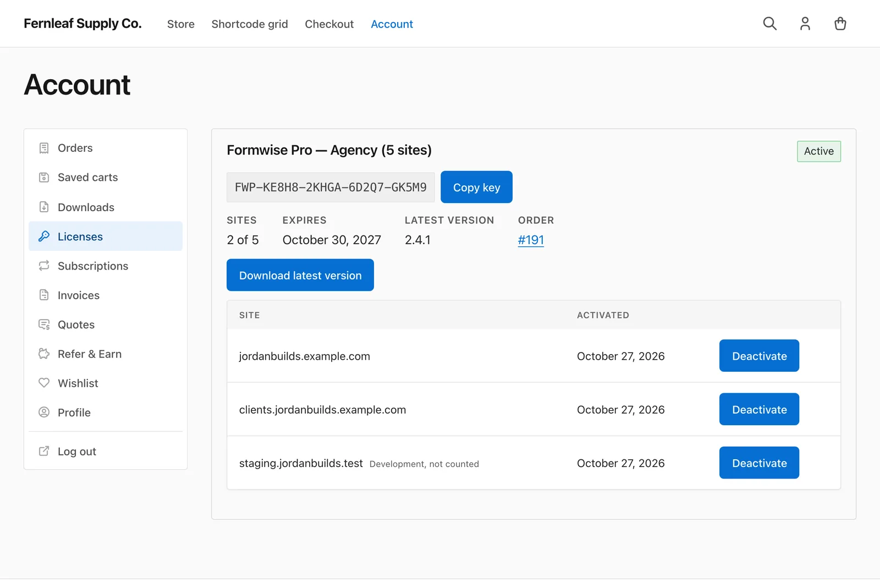The image size is (880, 588).
Task: Deactivate jordanbuilds.example.com site
Action: click(x=759, y=356)
